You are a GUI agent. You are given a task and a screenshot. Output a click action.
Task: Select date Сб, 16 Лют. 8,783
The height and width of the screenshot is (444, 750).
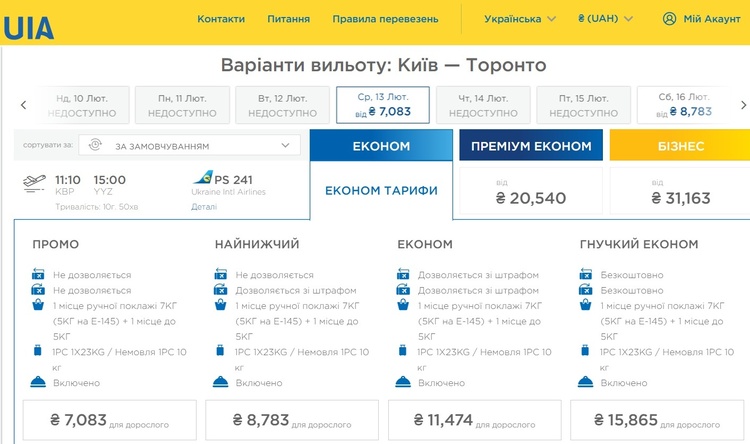(x=684, y=105)
